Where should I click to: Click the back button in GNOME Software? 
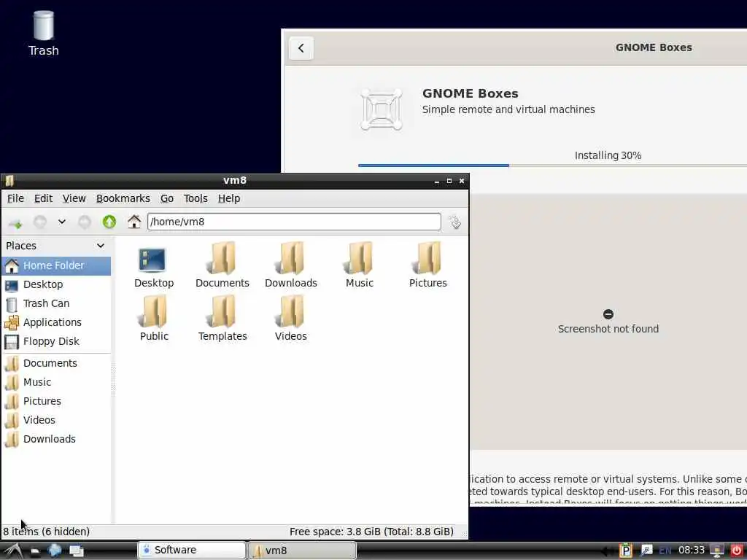click(301, 48)
